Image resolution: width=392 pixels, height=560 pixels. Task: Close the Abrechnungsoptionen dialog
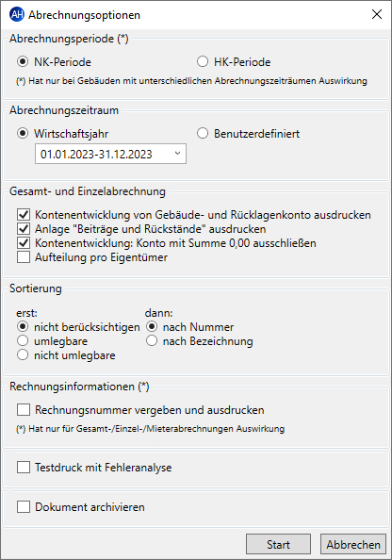(x=377, y=14)
